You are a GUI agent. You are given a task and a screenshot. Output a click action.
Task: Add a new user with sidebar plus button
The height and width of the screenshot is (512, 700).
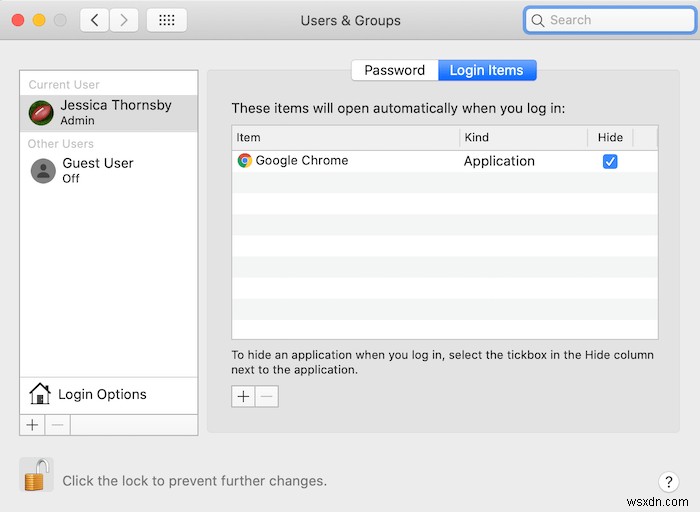click(32, 424)
